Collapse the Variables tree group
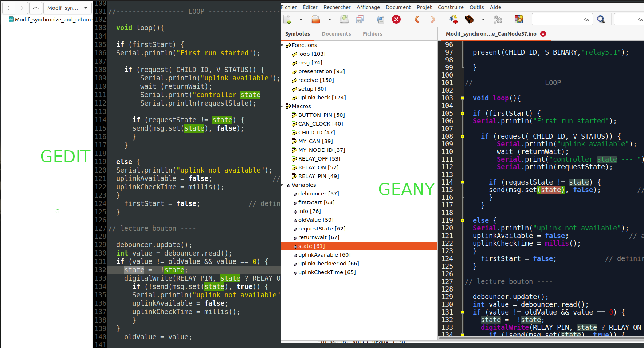Viewport: 644px width, 348px height. [x=282, y=185]
